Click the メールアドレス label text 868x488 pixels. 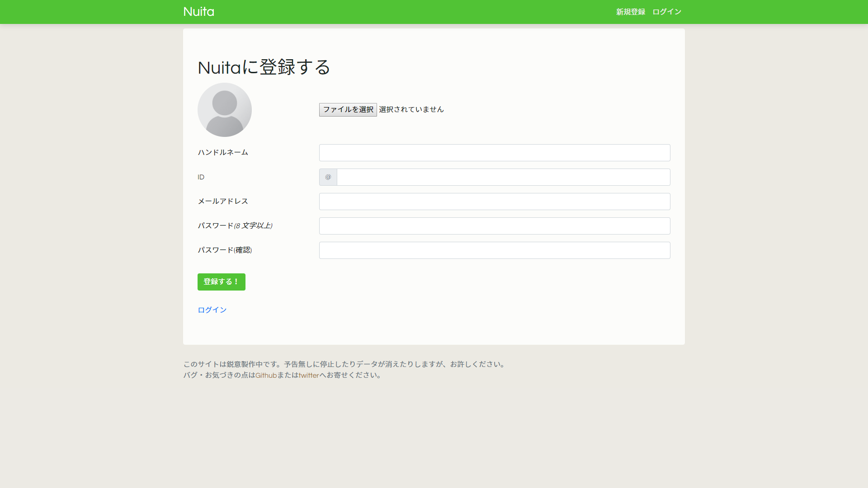pos(223,202)
